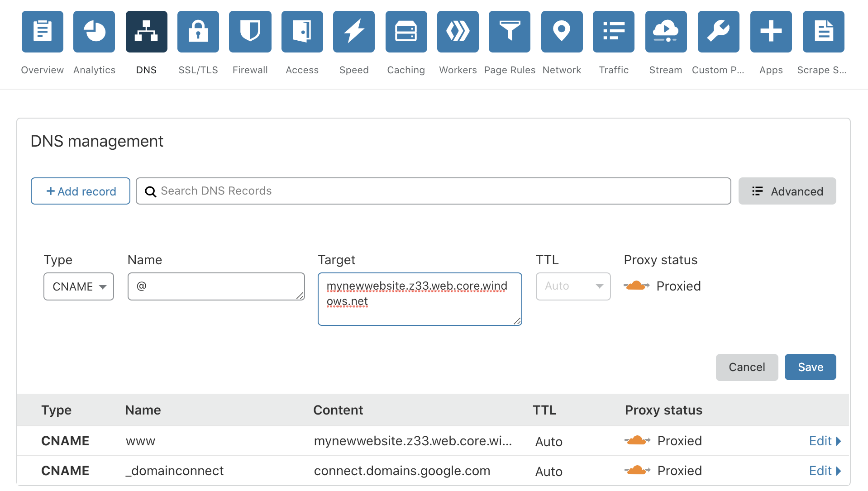The width and height of the screenshot is (868, 491).
Task: Open the Scrape Shield document icon
Action: [824, 32]
